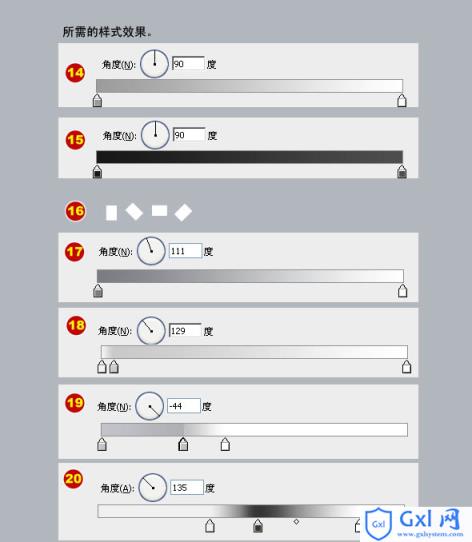
Task: Click the angle dial set to 111 degrees
Action: point(151,251)
